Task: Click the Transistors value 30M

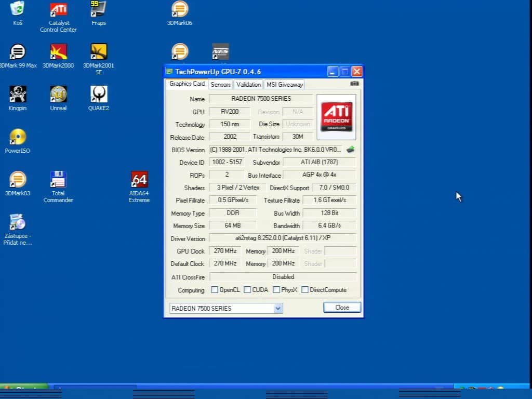Action: (298, 137)
